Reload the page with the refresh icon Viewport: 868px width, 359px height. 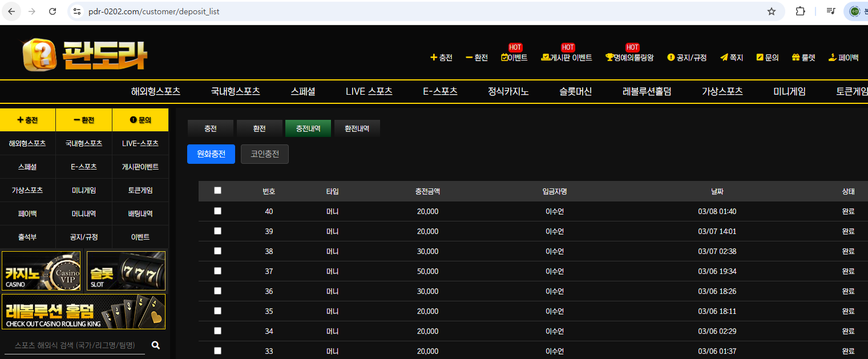(53, 11)
